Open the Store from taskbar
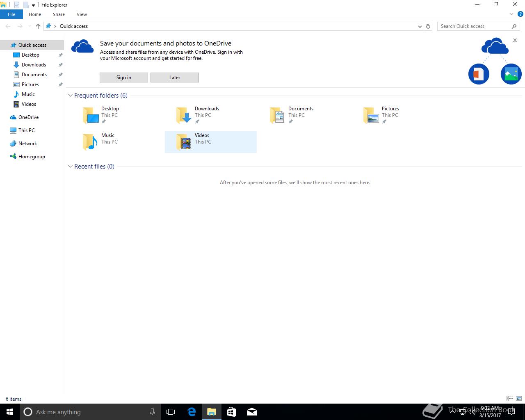The image size is (525, 420). pos(231,412)
